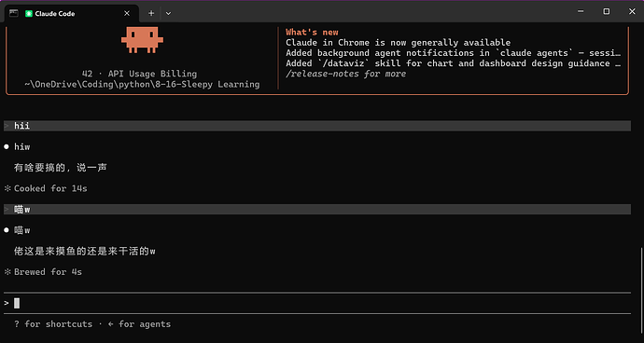Viewport: 644px width, 343px height.
Task: Close the terminal window
Action: click(632, 11)
